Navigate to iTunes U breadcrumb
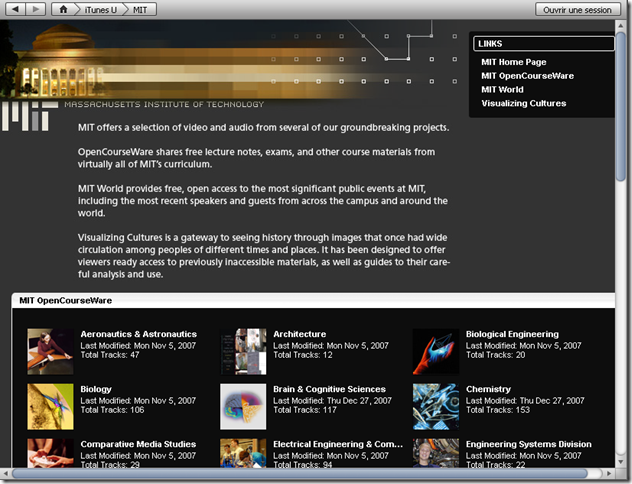 coord(100,10)
